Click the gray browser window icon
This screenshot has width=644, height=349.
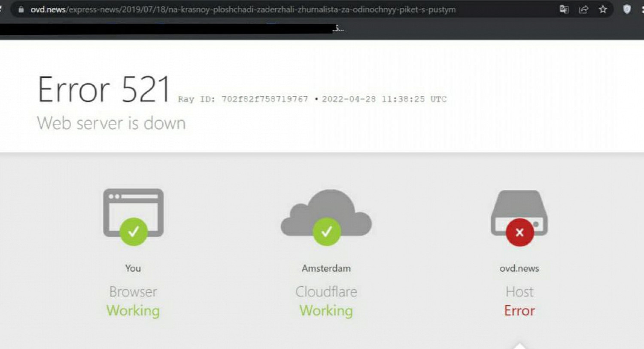coord(133,212)
